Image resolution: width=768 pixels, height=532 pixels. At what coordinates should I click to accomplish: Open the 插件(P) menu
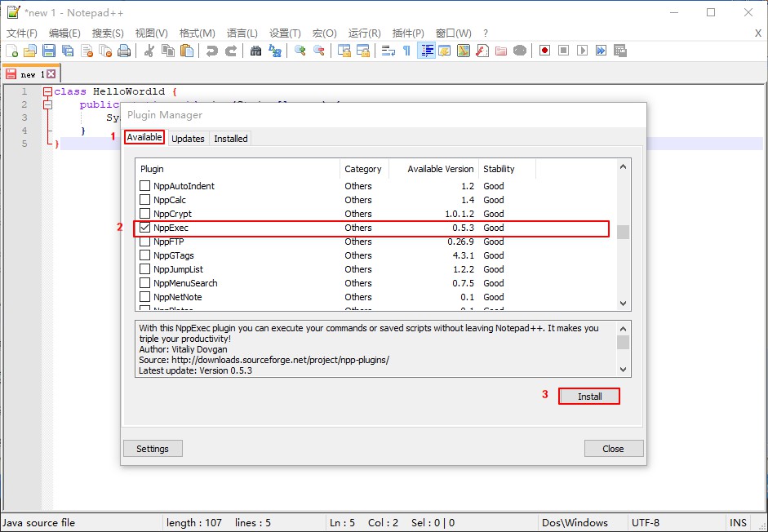408,33
